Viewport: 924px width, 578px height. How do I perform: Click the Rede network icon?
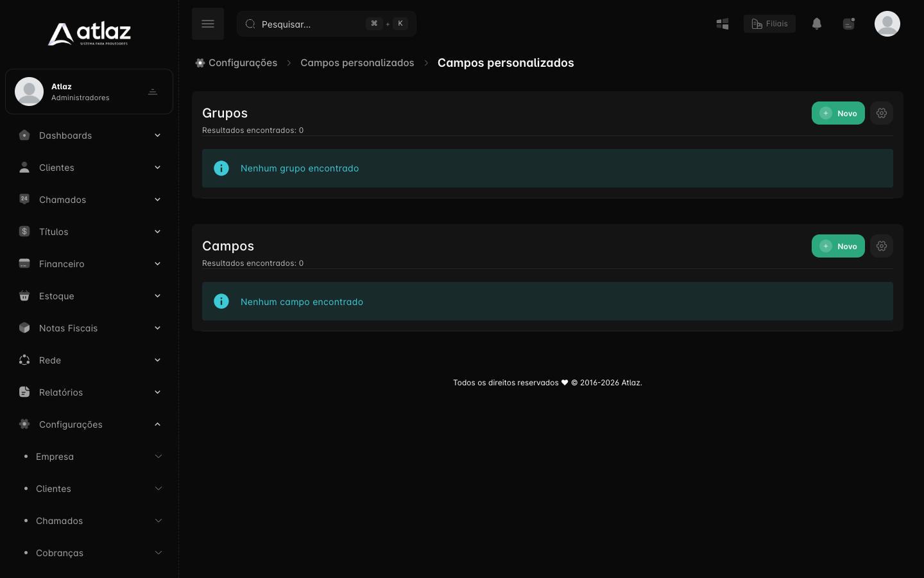(x=24, y=360)
